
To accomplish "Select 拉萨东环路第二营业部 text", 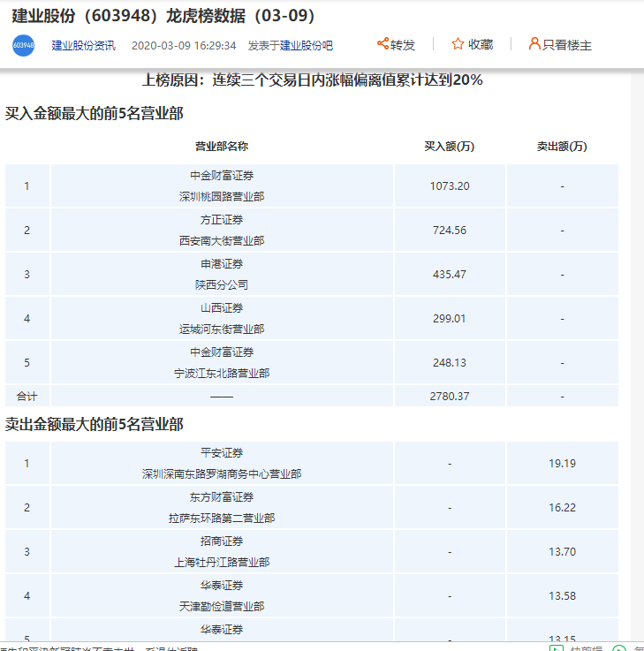I will coord(222,519).
